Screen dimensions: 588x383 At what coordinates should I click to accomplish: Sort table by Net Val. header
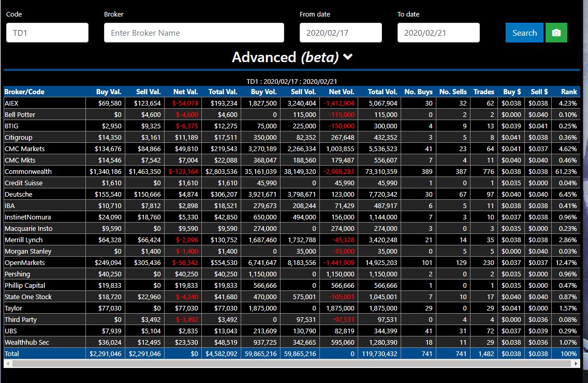click(185, 92)
